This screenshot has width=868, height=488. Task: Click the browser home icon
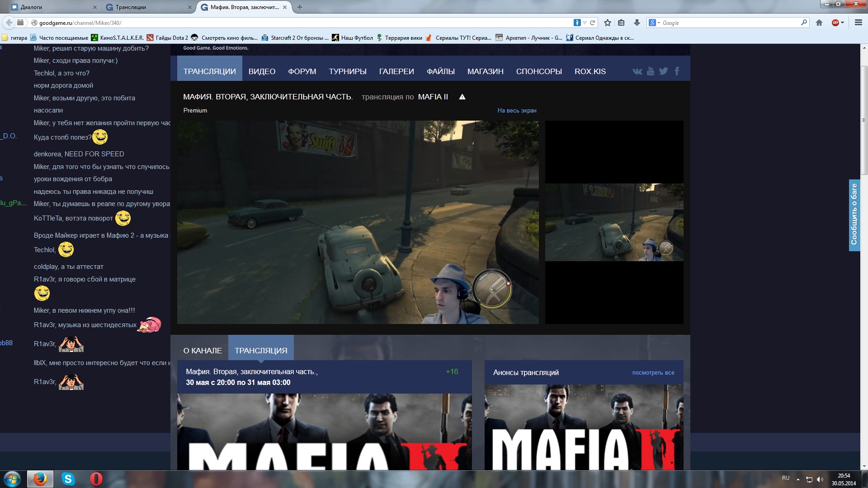pyautogui.click(x=819, y=23)
